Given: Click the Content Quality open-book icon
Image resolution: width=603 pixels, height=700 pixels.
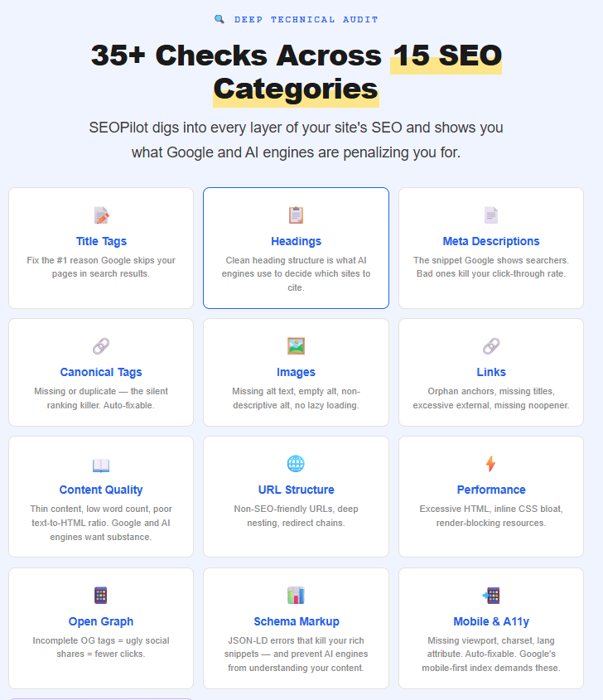Looking at the screenshot, I should pyautogui.click(x=101, y=464).
